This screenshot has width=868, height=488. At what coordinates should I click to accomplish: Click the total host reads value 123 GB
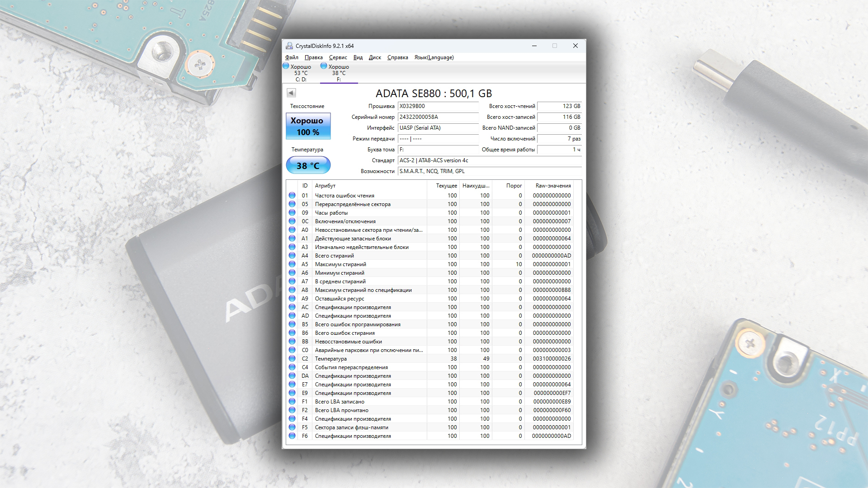[559, 106]
